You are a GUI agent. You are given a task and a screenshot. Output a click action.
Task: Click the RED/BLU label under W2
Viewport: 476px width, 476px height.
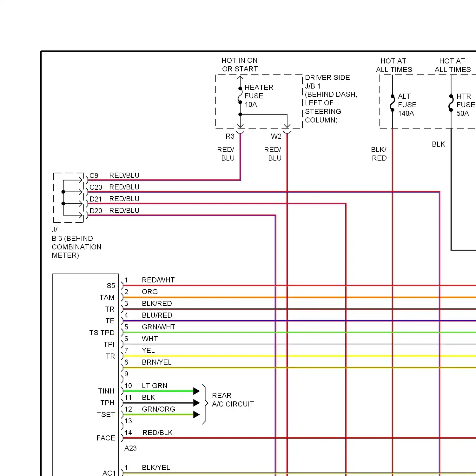pyautogui.click(x=273, y=154)
